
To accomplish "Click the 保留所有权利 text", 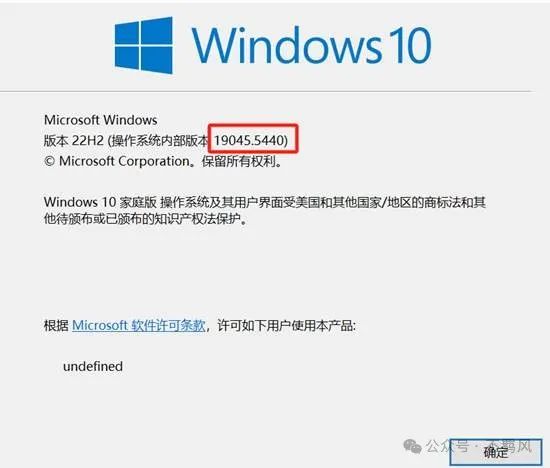I will (238, 161).
